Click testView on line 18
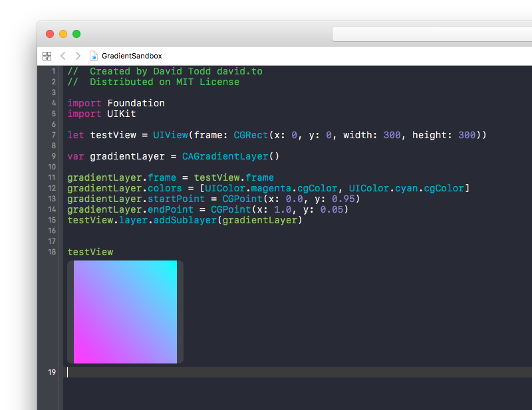Screen dimensions: 532x410 point(90,252)
